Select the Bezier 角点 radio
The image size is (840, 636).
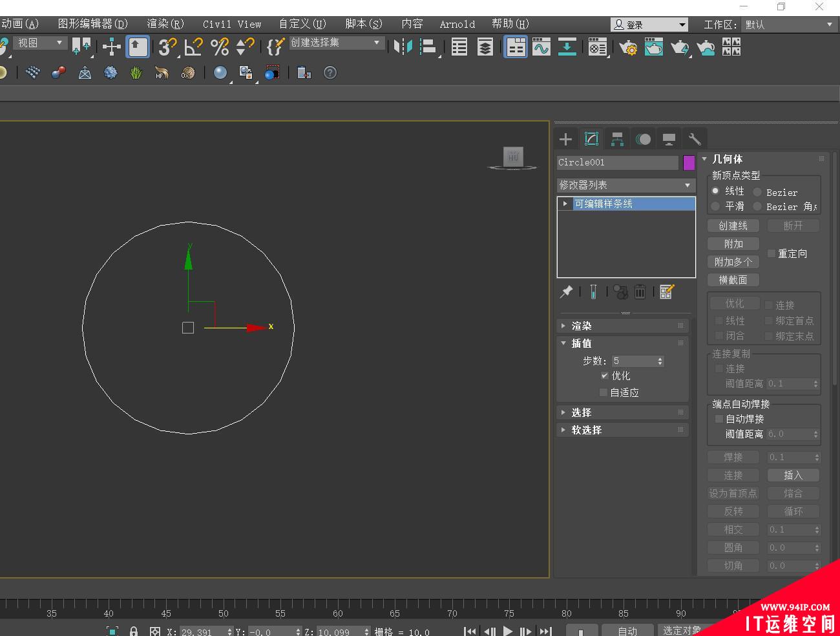coord(757,206)
